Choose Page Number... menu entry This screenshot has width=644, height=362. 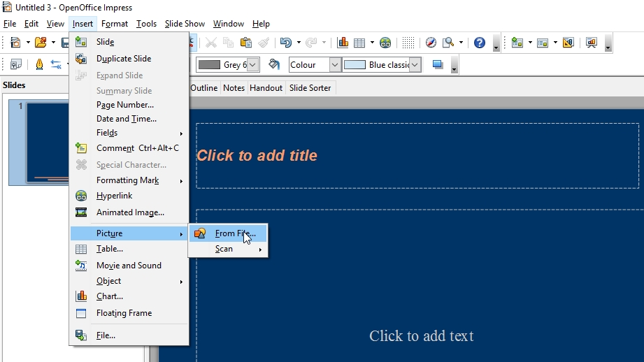(129, 105)
